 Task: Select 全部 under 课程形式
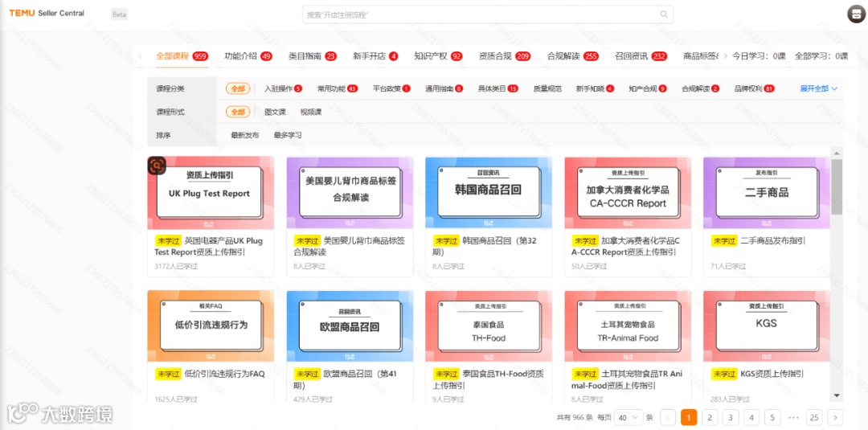(x=237, y=112)
